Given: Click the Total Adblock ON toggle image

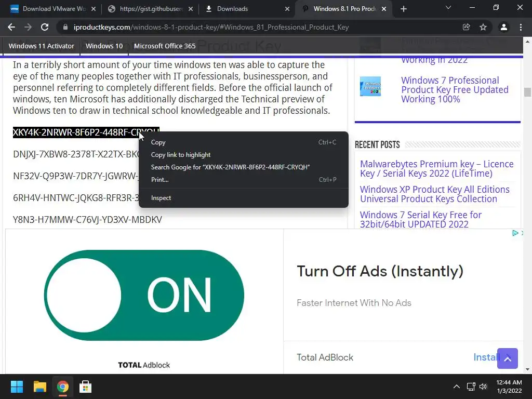Looking at the screenshot, I should 144,295.
